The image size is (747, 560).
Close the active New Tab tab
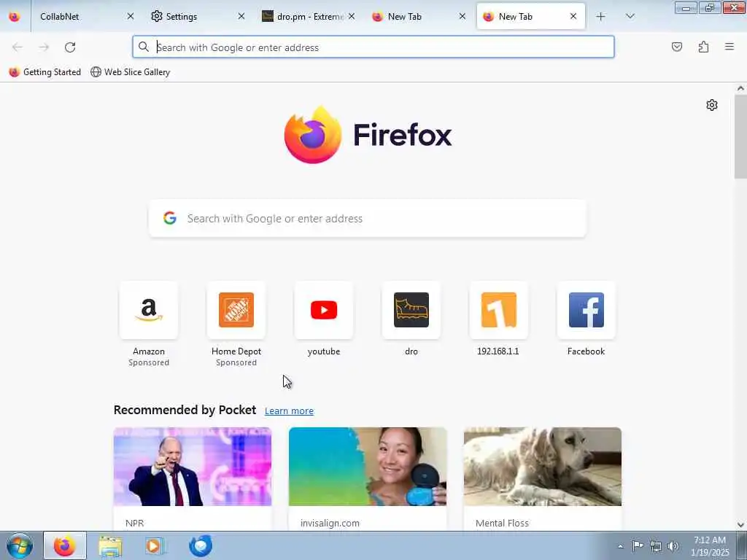(573, 17)
